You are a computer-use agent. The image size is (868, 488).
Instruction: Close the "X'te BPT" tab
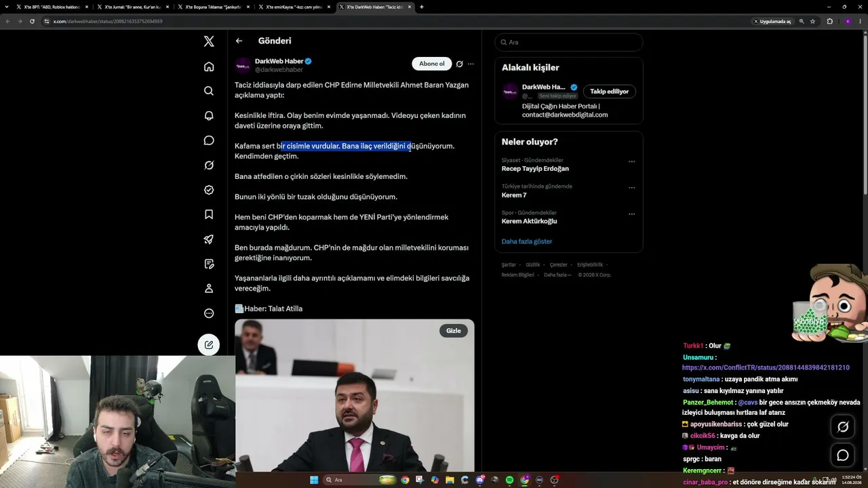[87, 7]
